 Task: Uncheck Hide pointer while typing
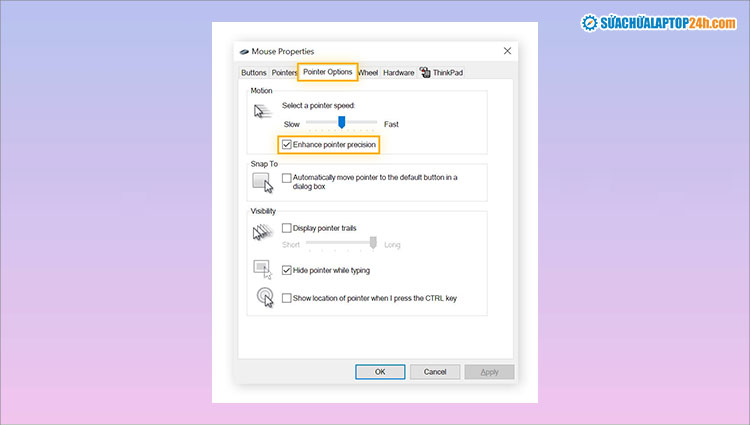tap(287, 270)
